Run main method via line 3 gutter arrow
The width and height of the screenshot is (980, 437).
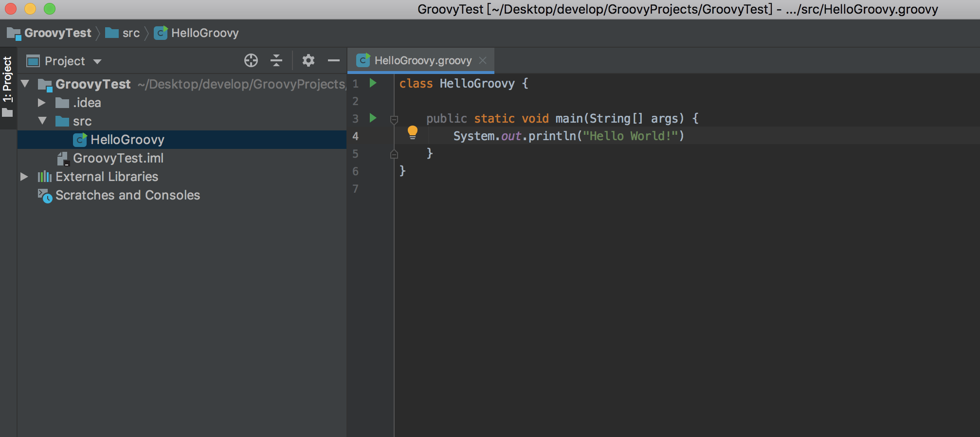pos(373,118)
